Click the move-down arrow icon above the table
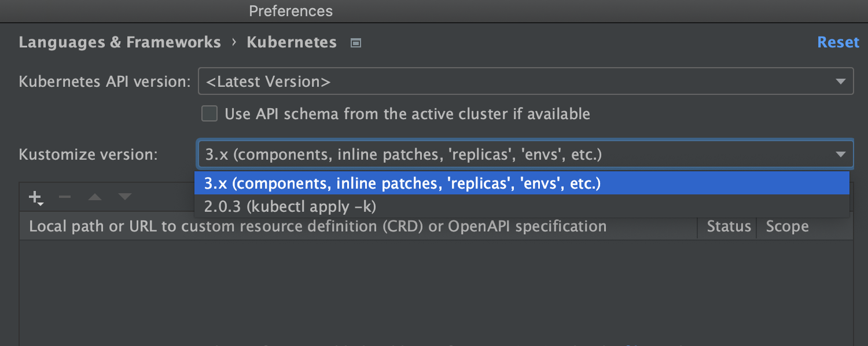This screenshot has width=868, height=346. [125, 197]
